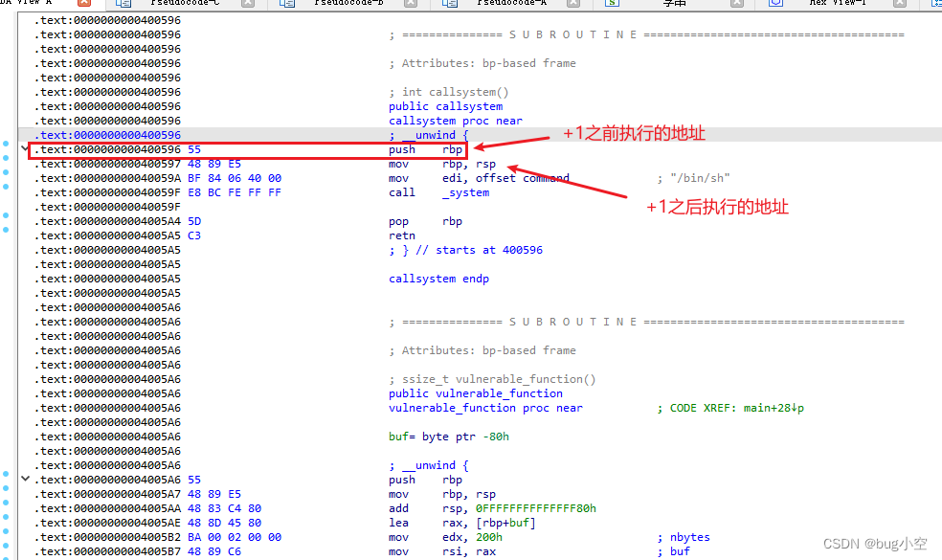Close the IDA View-A tab
942x560 pixels.
click(x=84, y=3)
